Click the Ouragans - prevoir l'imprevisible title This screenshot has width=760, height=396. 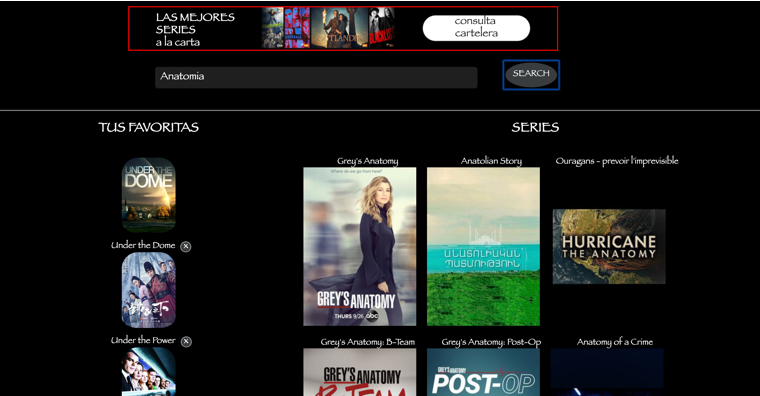point(617,161)
